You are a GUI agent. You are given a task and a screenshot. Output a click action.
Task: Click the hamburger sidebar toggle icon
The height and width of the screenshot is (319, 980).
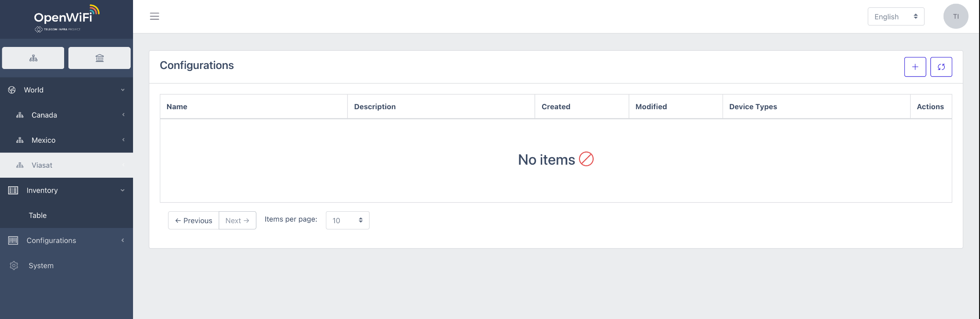(155, 16)
